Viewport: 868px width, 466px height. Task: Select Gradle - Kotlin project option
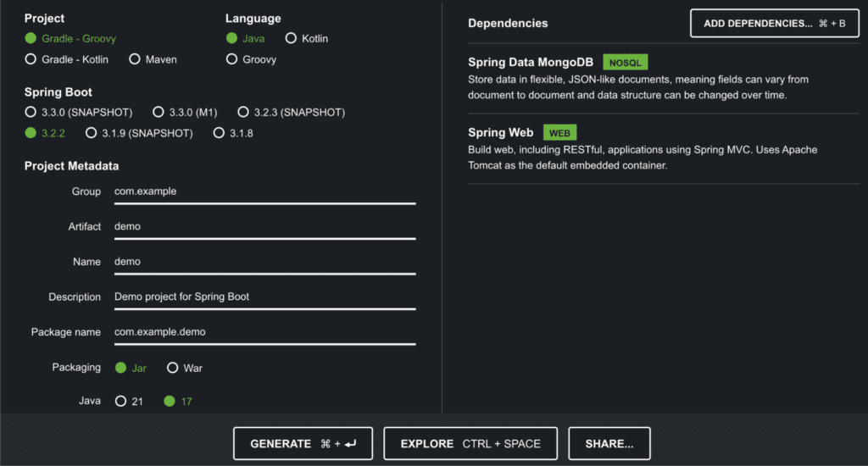31,59
